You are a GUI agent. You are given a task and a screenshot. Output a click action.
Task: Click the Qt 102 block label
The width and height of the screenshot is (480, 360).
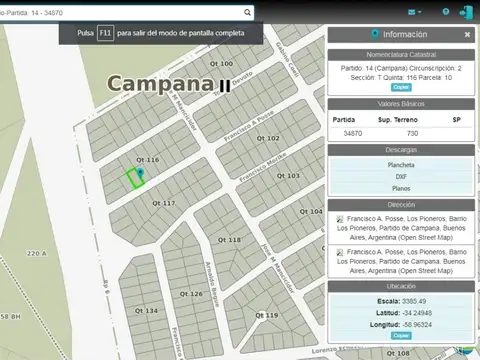(x=268, y=138)
